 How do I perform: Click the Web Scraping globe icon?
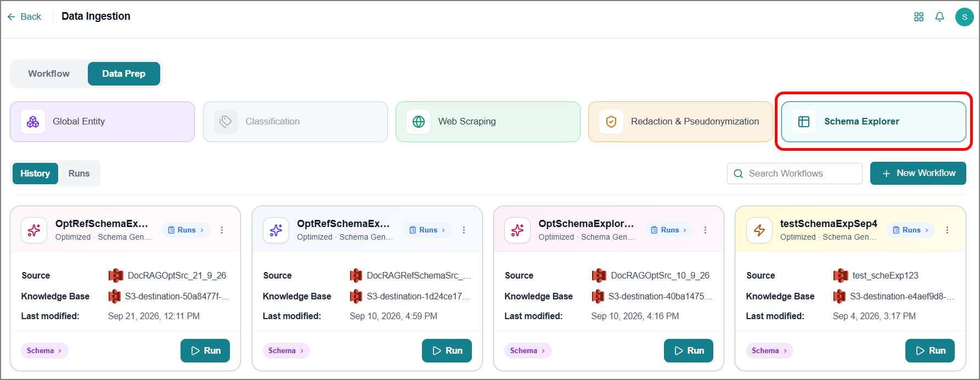click(x=419, y=122)
